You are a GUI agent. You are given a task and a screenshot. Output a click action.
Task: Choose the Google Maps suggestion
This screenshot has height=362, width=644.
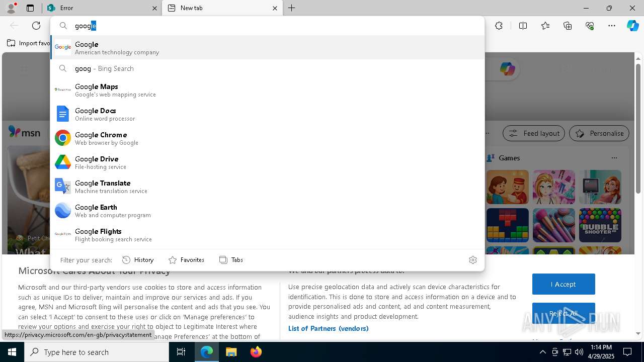[267, 90]
